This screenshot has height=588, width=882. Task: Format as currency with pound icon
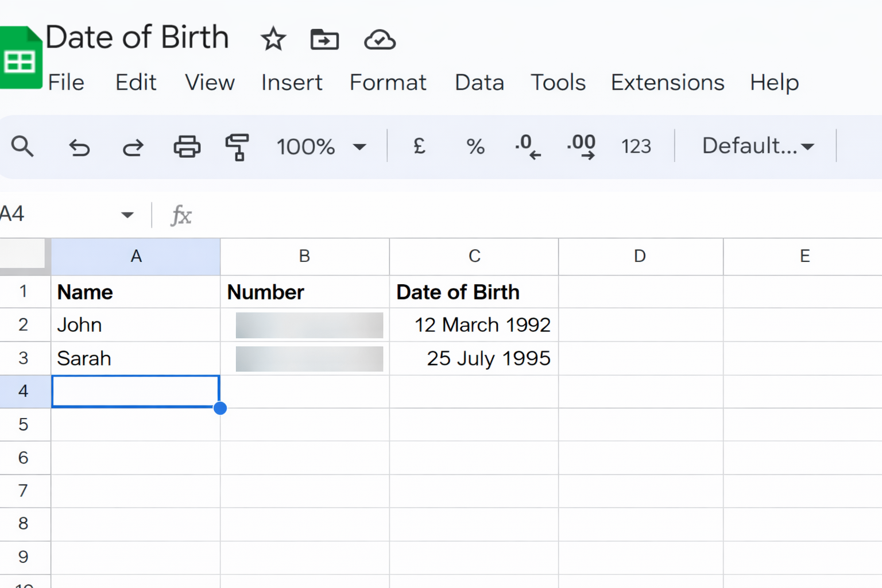click(419, 146)
